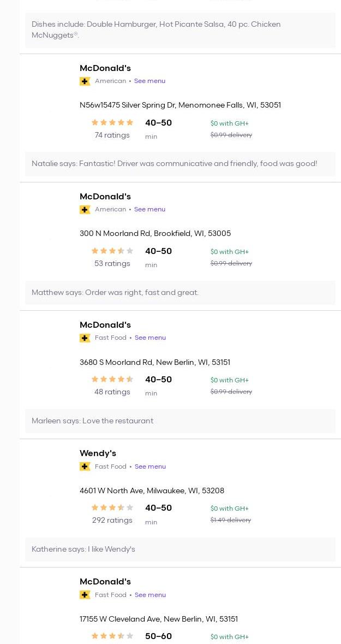Click the GH+ badge for Brookfield McDonald's
The height and width of the screenshot is (644, 341).
click(85, 210)
